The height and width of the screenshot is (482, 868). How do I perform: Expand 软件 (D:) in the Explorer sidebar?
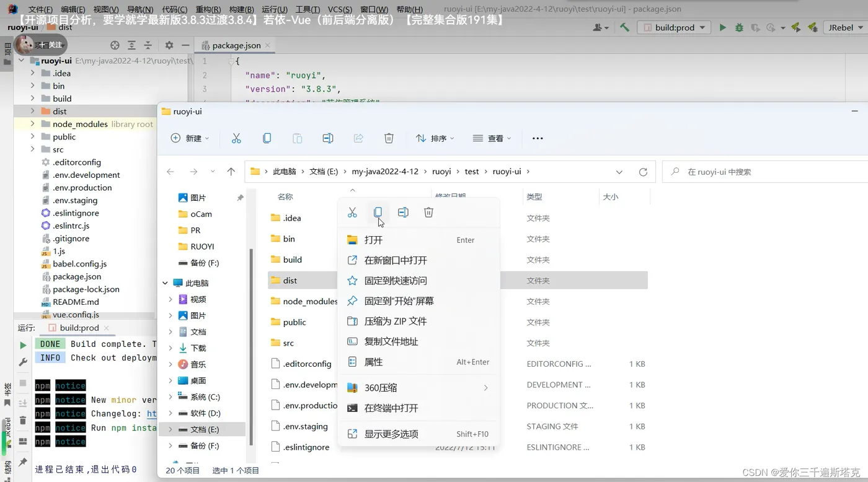[170, 413]
